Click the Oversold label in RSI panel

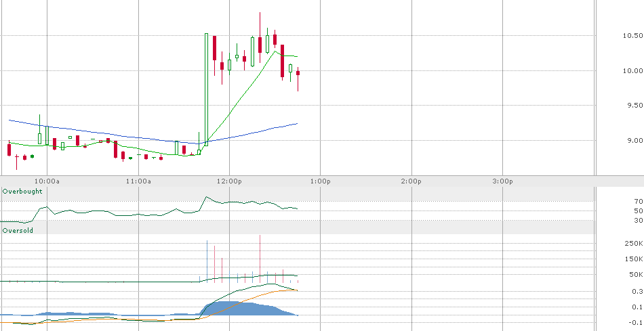tap(18, 231)
